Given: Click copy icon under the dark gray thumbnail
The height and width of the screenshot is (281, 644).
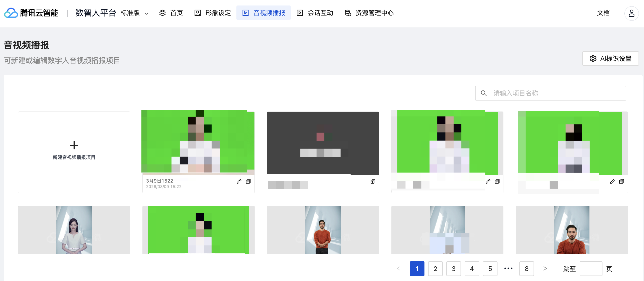Looking at the screenshot, I should [x=373, y=181].
